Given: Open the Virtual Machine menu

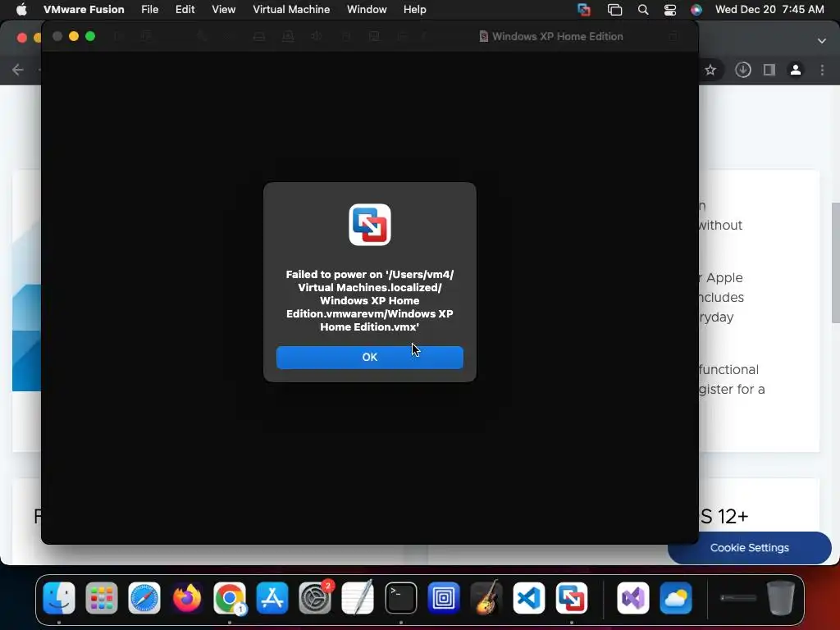Looking at the screenshot, I should 291,9.
